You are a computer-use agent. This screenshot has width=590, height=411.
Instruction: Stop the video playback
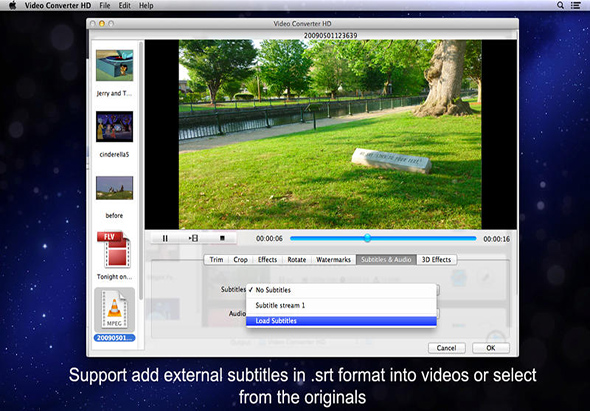point(222,238)
